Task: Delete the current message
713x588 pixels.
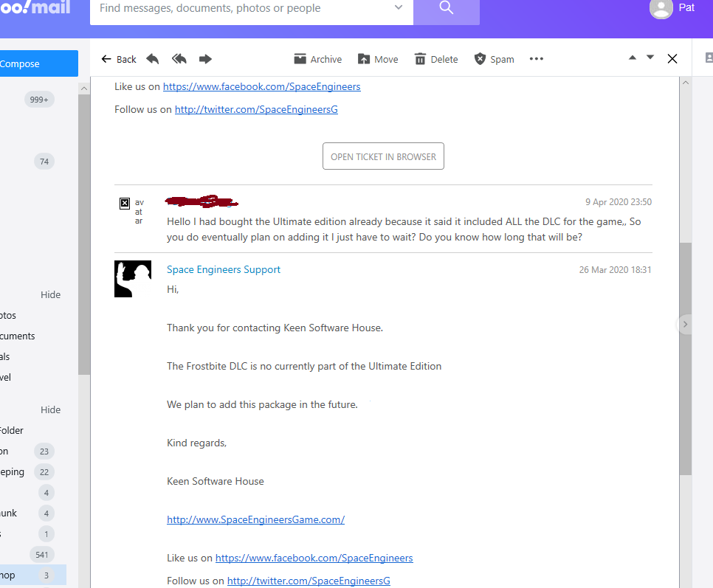Action: coord(435,59)
